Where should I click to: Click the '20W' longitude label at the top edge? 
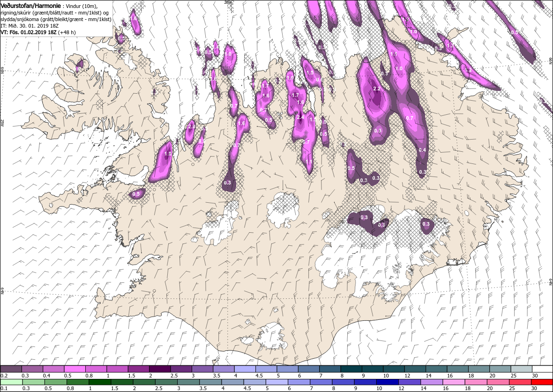(x=228, y=2)
